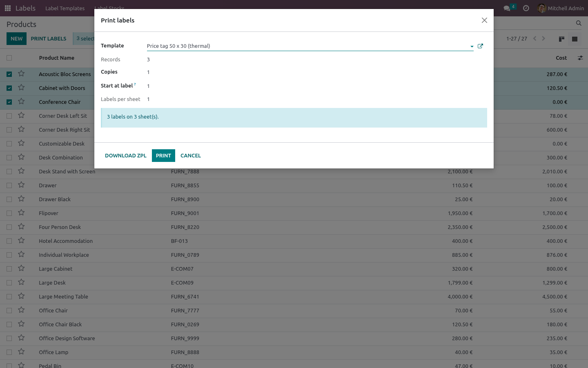Switch to kanban view icon

[561, 39]
